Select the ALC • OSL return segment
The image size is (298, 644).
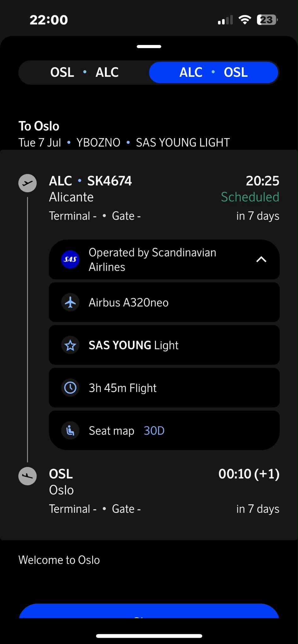[214, 72]
